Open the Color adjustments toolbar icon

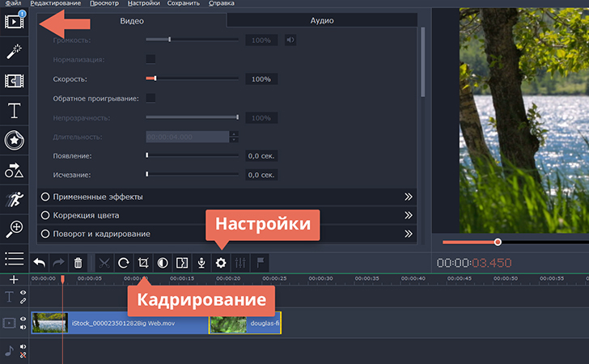pos(162,263)
